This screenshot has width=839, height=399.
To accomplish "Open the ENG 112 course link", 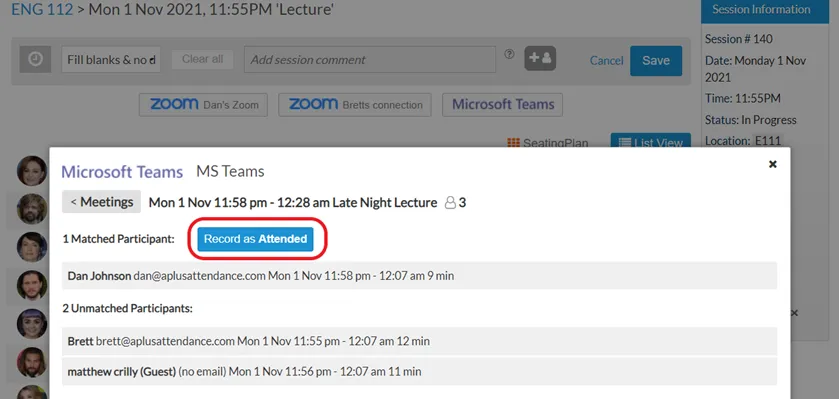I will point(42,10).
